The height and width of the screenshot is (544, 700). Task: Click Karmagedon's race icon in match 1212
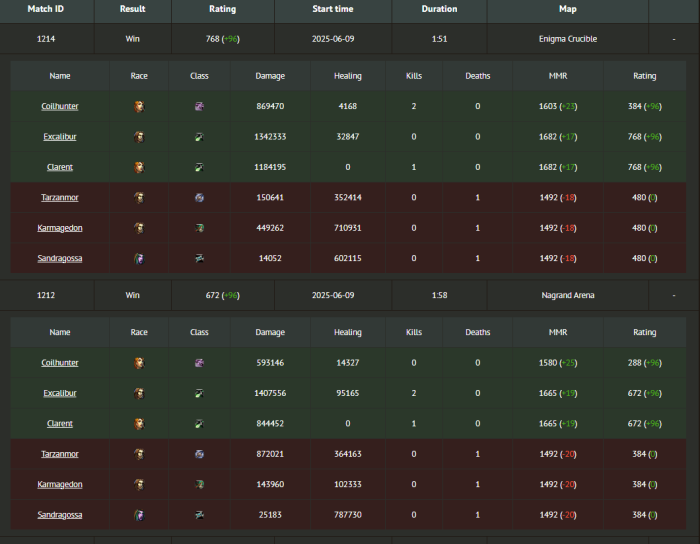pos(138,485)
